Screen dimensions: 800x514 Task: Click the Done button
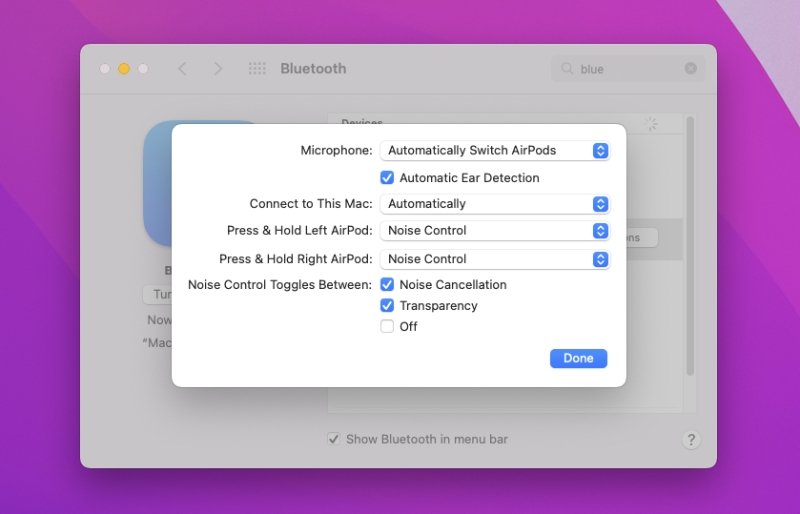(578, 358)
